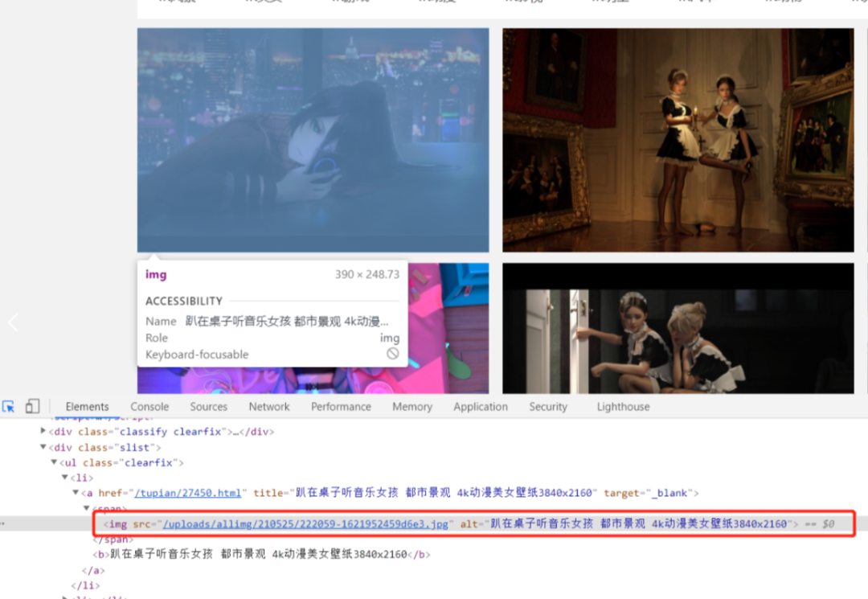Select the closing </a> tag line
Image resolution: width=868 pixels, height=599 pixels.
click(x=93, y=570)
